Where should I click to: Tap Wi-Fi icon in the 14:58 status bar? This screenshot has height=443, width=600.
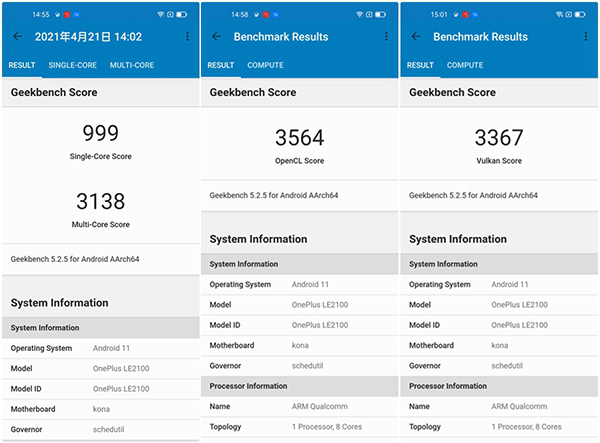click(359, 15)
